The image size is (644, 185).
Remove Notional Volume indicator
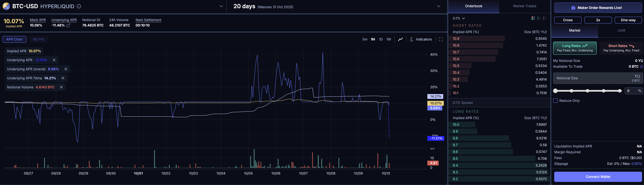(x=61, y=87)
